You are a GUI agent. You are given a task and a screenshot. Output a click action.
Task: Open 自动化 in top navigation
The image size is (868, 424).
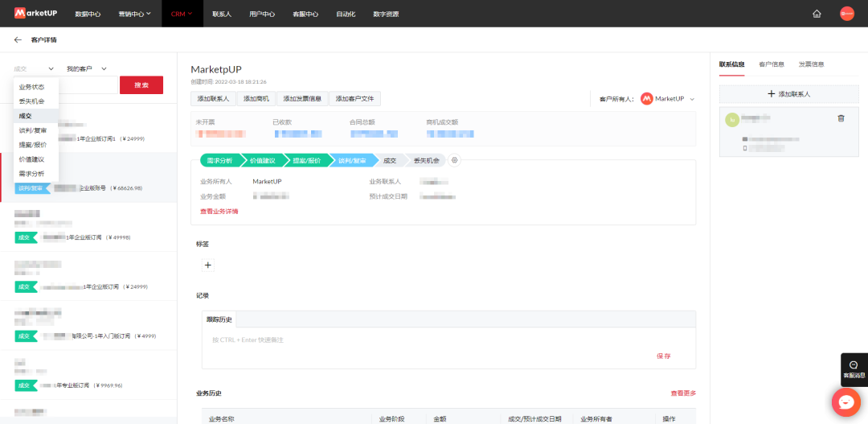pyautogui.click(x=346, y=14)
